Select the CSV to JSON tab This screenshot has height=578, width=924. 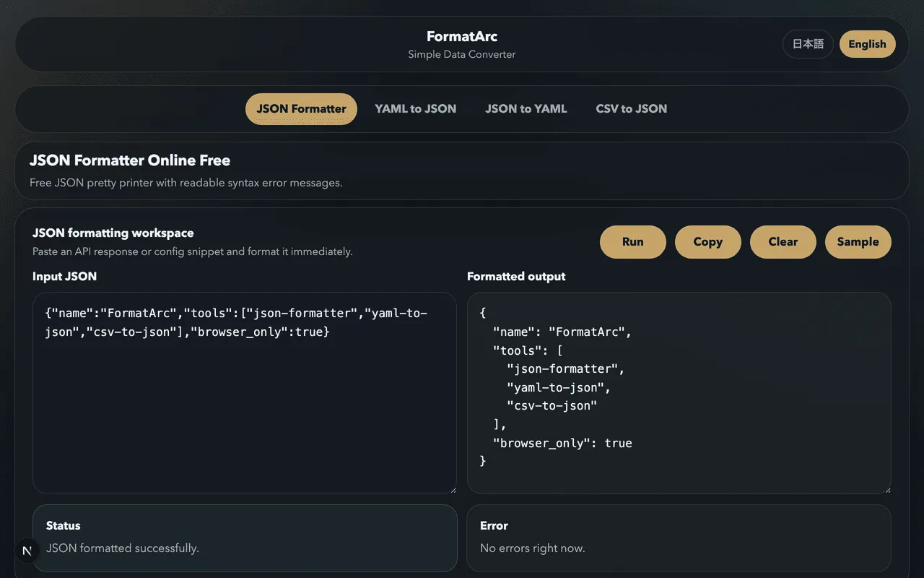(x=631, y=108)
